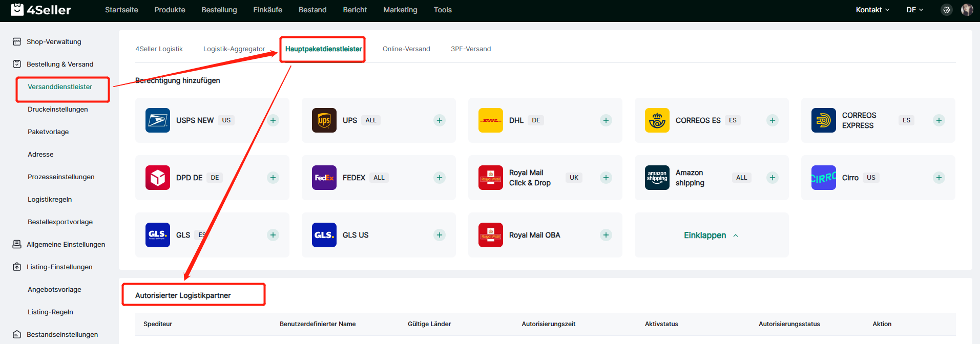Add FEDEX authorization with plus icon
Viewport: 980px width, 344px height.
coord(440,178)
